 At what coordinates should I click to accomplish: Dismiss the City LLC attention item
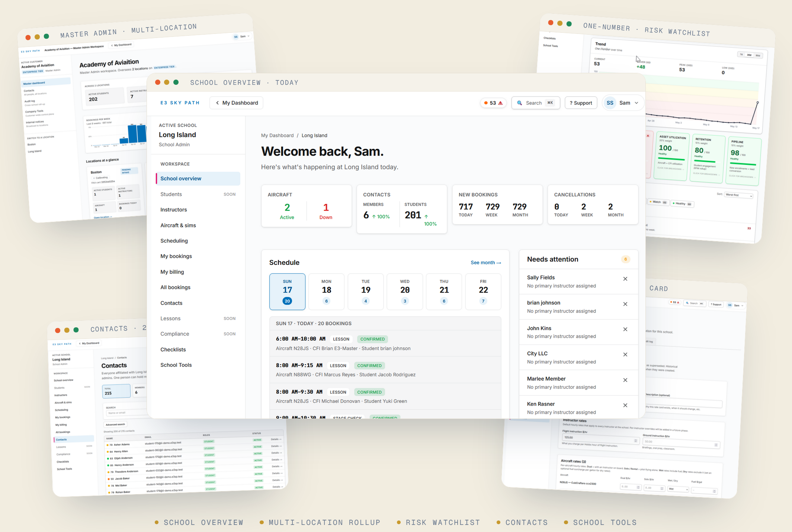click(x=625, y=355)
